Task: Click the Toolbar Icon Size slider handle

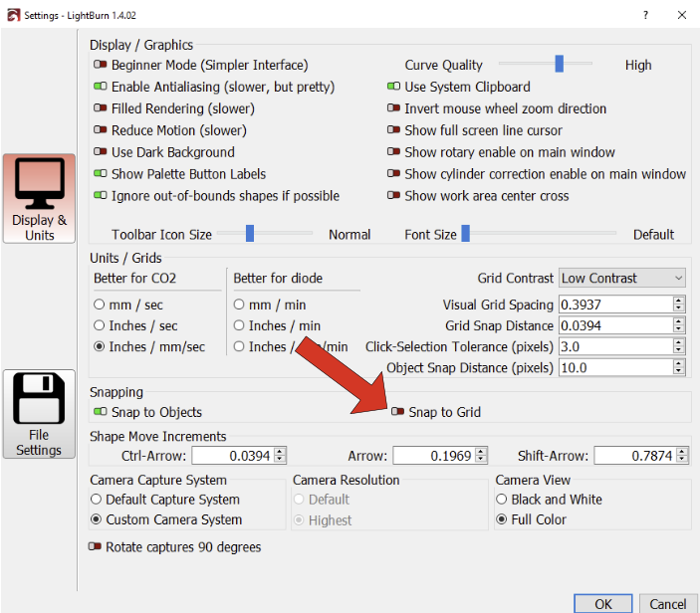Action: tap(250, 233)
